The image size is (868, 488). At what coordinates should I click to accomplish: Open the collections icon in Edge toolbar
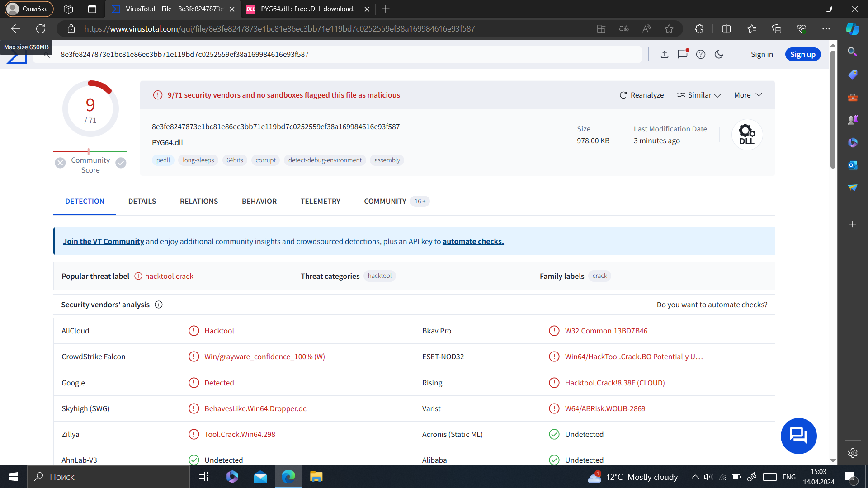coord(777,28)
